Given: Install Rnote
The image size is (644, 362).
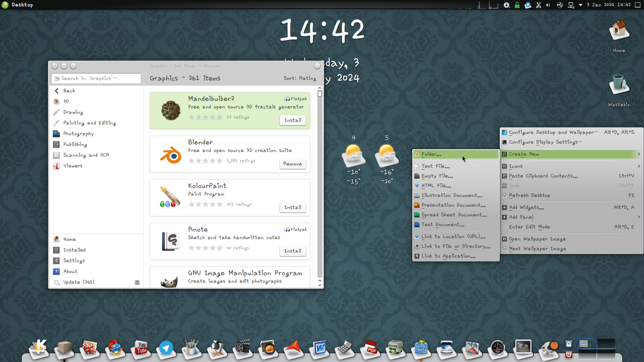Looking at the screenshot, I should pos(293,251).
